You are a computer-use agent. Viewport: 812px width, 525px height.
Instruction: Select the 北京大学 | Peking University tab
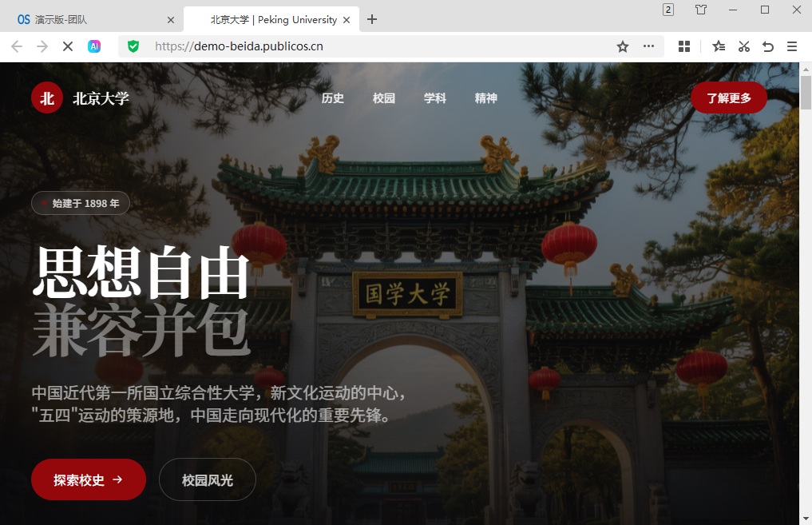tap(271, 20)
